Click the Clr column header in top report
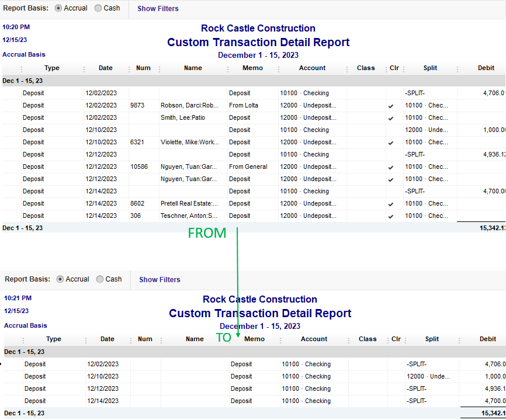506x420 pixels. [x=394, y=68]
